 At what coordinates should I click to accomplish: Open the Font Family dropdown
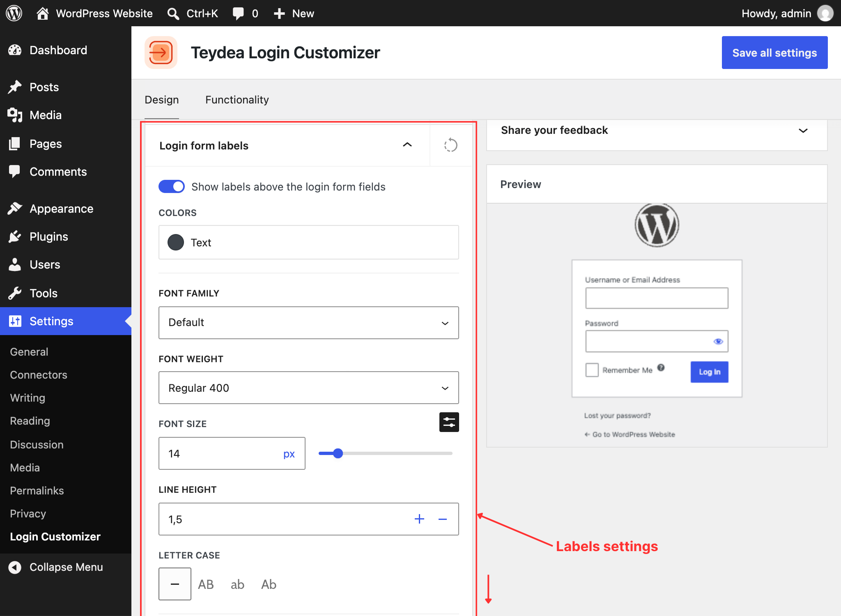(308, 322)
